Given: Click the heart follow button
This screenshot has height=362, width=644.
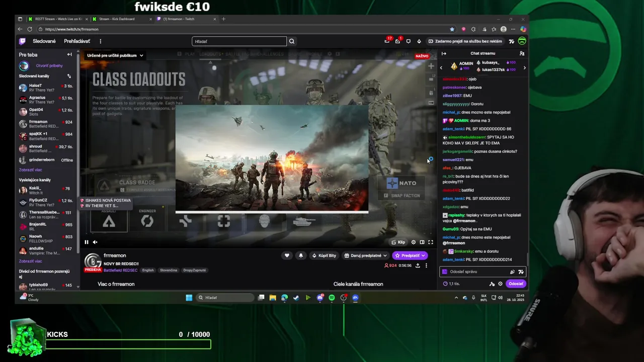Looking at the screenshot, I should coord(287,255).
